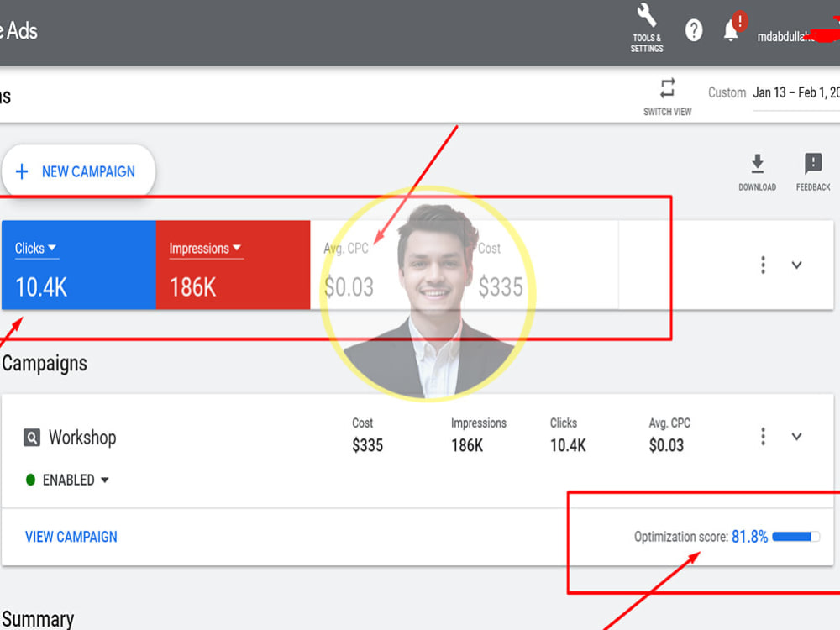Click the optimization score progress bar

point(795,536)
